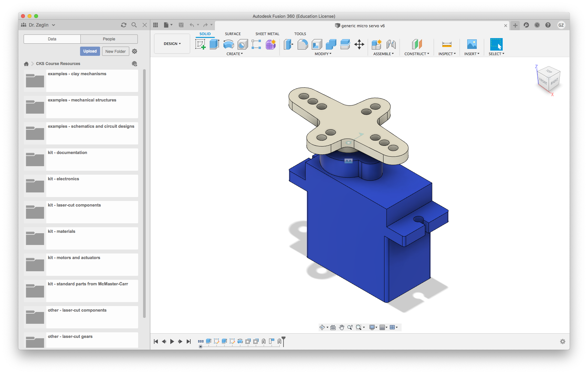Select the Measure tool
The height and width of the screenshot is (374, 588).
pos(447,44)
